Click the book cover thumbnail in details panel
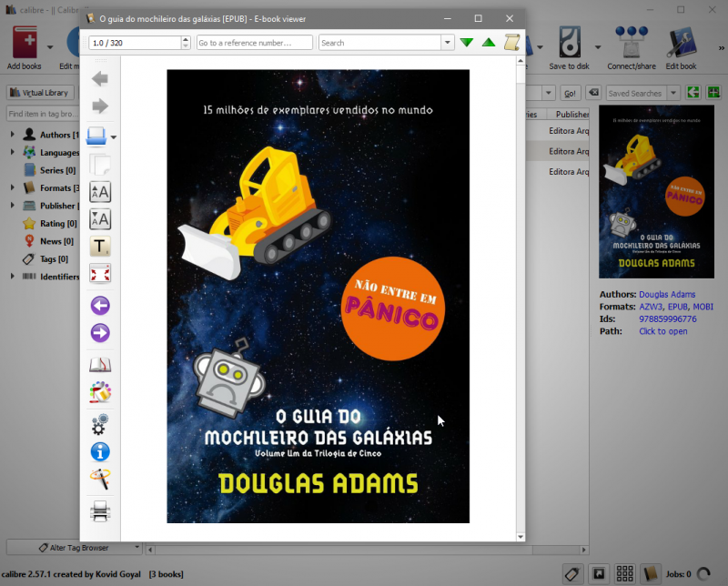This screenshot has width=728, height=586. (656, 192)
